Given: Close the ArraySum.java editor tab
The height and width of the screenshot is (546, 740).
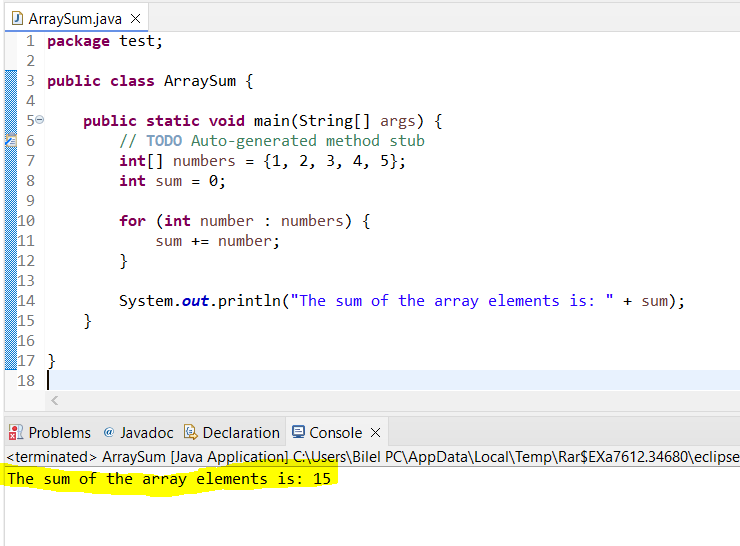Looking at the screenshot, I should pyautogui.click(x=136, y=18).
